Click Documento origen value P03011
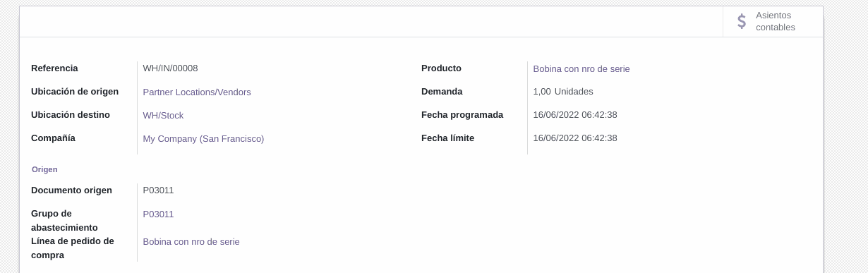The width and height of the screenshot is (868, 273). coord(158,190)
